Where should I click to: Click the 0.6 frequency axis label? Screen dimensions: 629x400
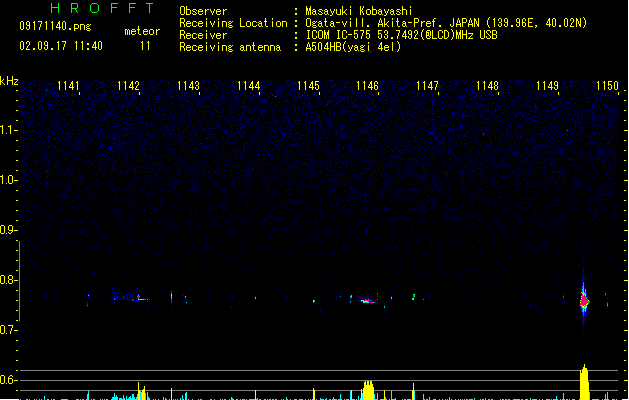[x=8, y=380]
